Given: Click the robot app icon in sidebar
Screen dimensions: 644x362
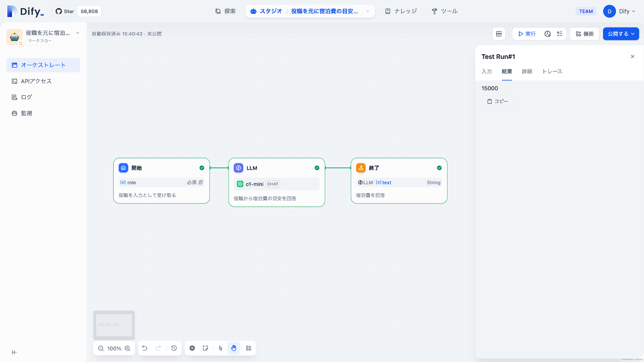Looking at the screenshot, I should click(x=14, y=37).
